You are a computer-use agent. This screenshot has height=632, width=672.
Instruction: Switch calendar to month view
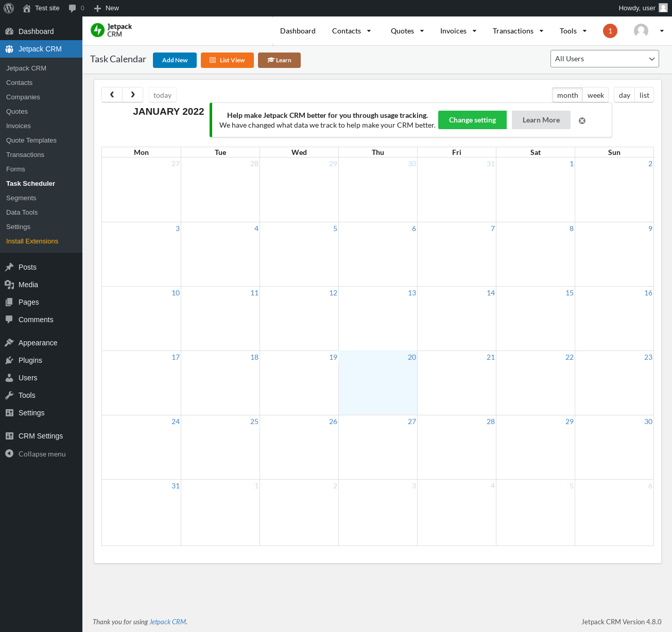tap(567, 95)
